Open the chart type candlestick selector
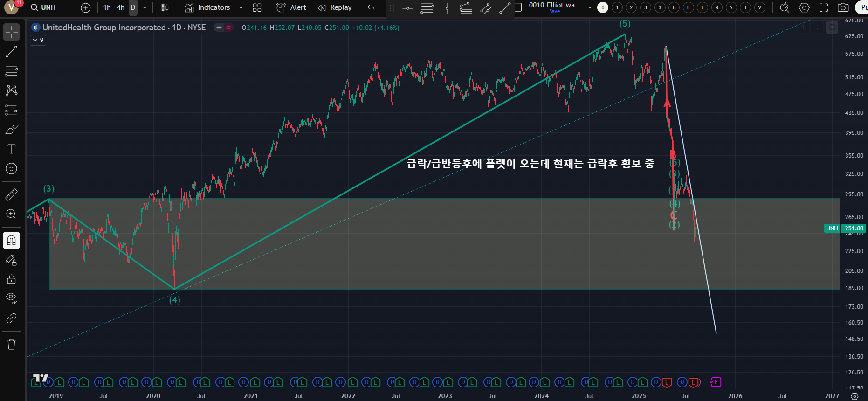868x401 pixels. (165, 7)
